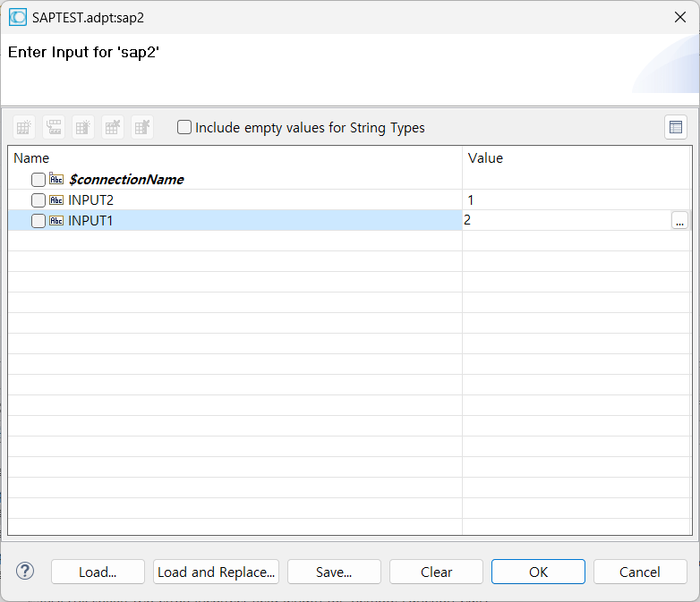Screen dimensions: 700x602
Task: Click the table view icon at toolbar's right
Action: point(676,127)
